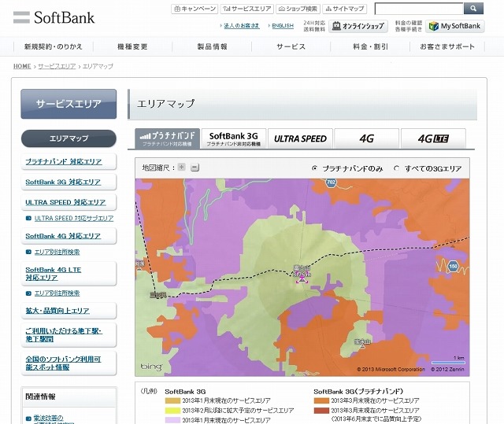Open オンラインショップ button
The height and width of the screenshot is (424, 504).
pyautogui.click(x=358, y=26)
